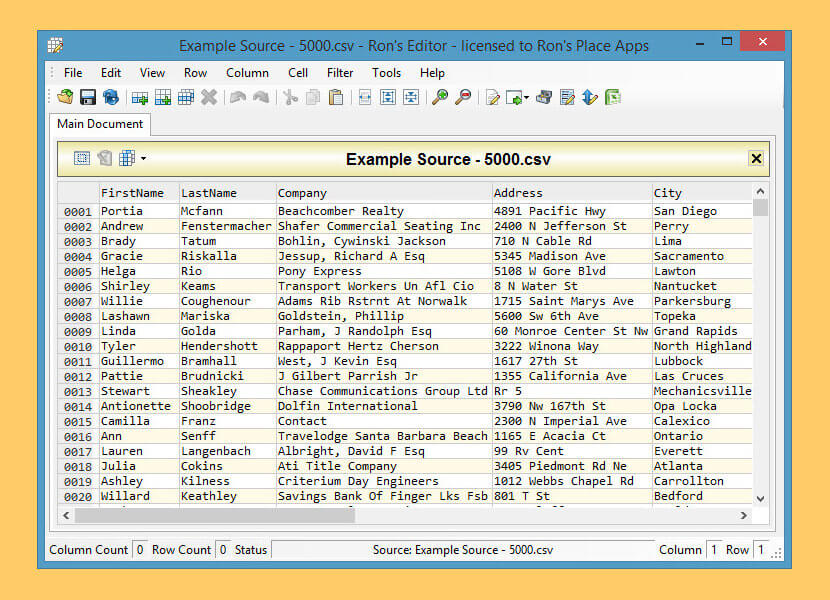Viewport: 830px width, 600px height.
Task: Close the Example Source - 5000.csv document panel
Action: pos(756,158)
